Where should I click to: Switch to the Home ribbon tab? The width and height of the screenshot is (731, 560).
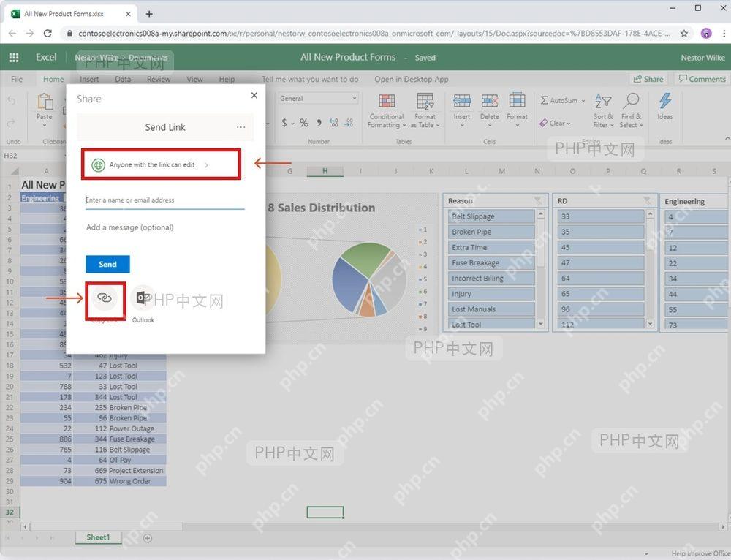[53, 79]
